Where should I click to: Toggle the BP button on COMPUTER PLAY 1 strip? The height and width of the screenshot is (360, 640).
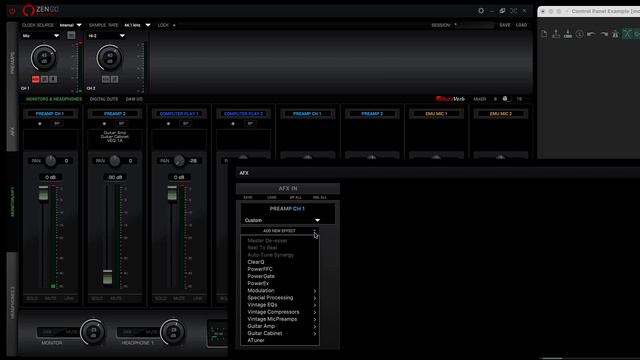186,123
